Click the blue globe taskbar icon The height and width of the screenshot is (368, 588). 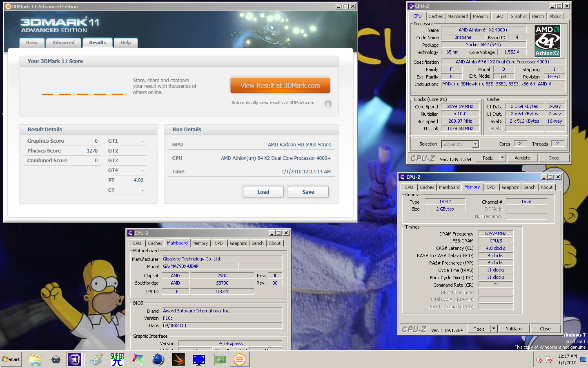tap(158, 359)
